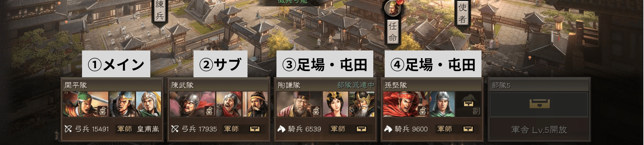The height and width of the screenshot is (145, 644).
Task: Click the bearded third general in 陳武隊
Action: [x=255, y=104]
